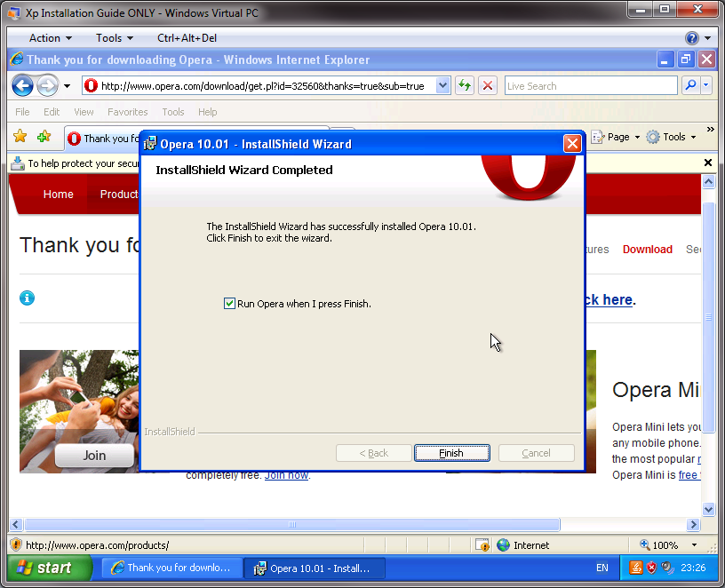Click the Live Search magnifier icon

690,85
